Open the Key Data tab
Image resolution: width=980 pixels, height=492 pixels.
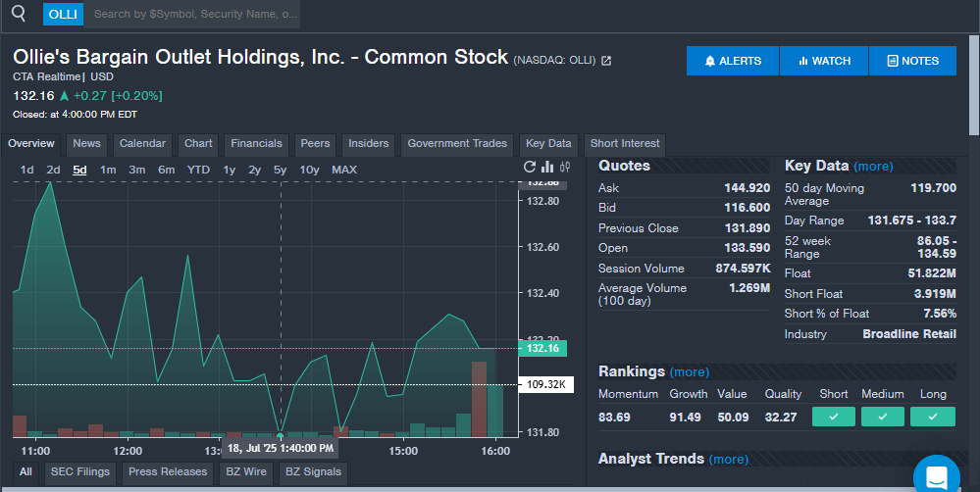click(x=548, y=144)
